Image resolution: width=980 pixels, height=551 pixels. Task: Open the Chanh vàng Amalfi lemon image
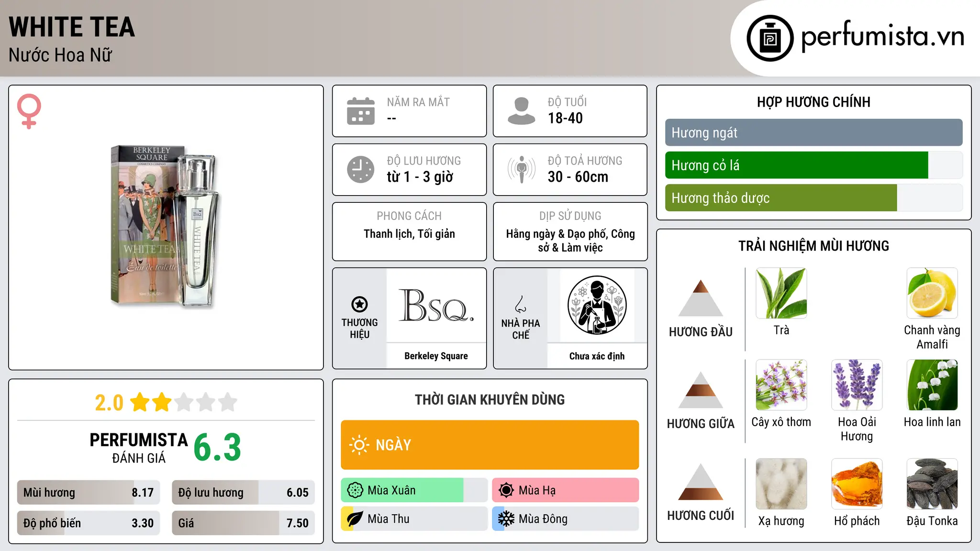[932, 293]
